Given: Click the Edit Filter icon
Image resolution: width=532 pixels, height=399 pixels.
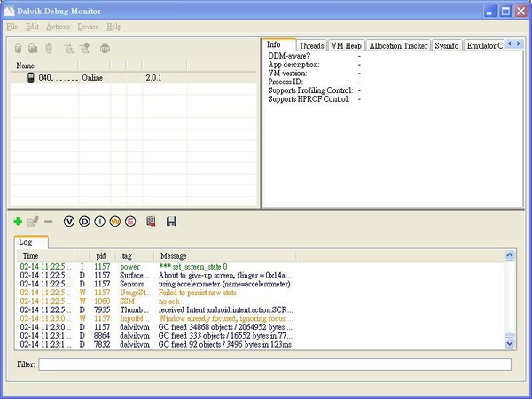Looking at the screenshot, I should coord(33,221).
